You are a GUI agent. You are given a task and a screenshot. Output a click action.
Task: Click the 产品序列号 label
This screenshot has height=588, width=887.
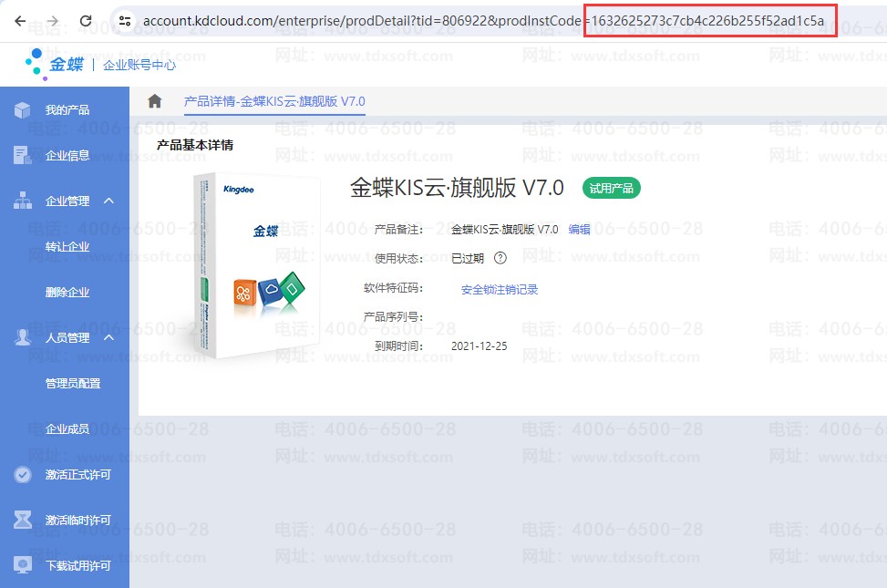point(393,317)
